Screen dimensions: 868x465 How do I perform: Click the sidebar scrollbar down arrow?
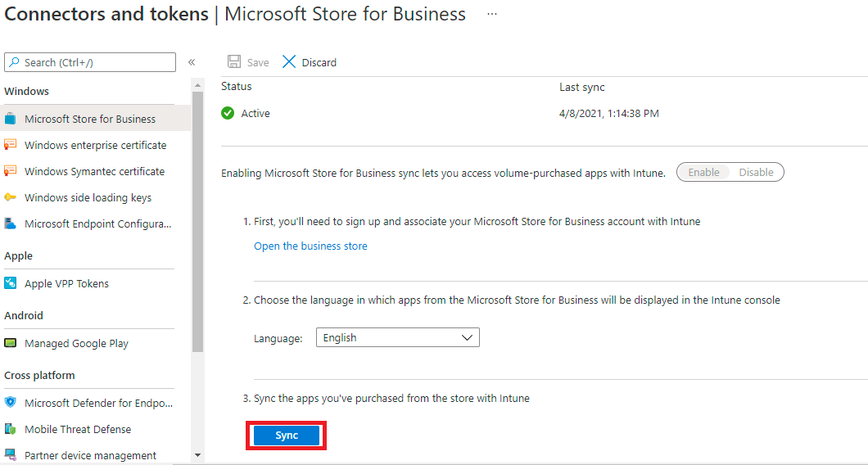[x=197, y=455]
